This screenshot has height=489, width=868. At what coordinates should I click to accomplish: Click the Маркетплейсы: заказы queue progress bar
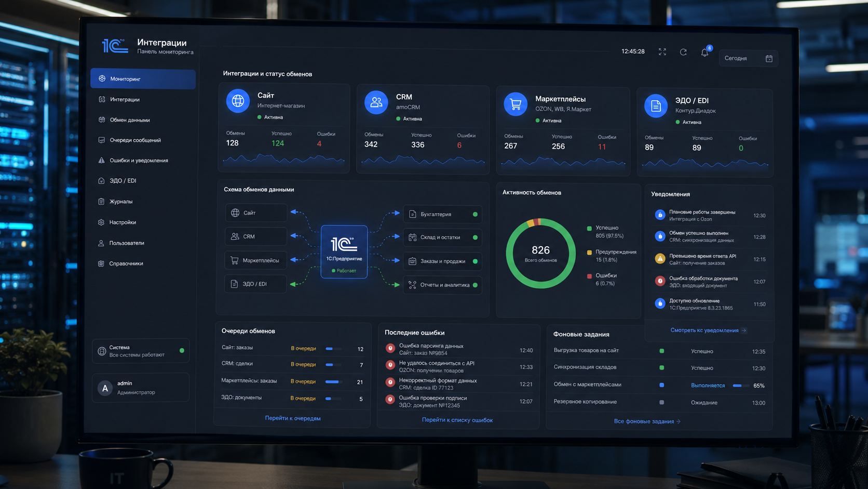[x=333, y=382]
